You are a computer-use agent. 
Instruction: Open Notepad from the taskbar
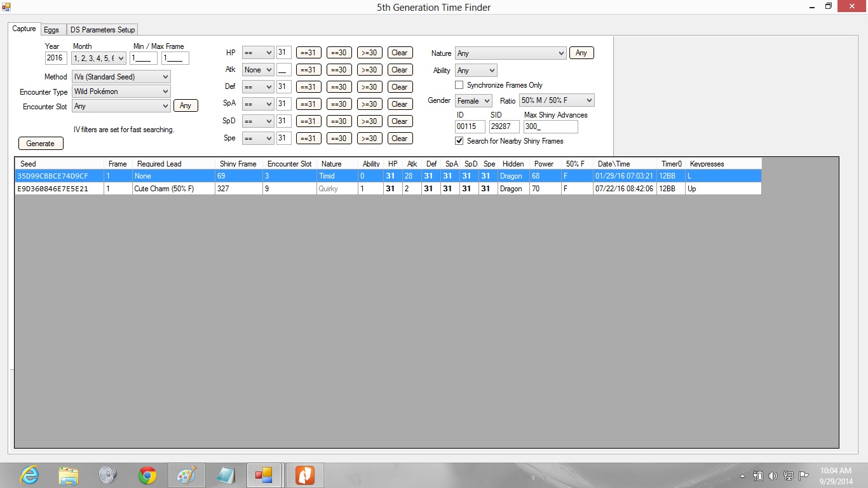pyautogui.click(x=226, y=475)
